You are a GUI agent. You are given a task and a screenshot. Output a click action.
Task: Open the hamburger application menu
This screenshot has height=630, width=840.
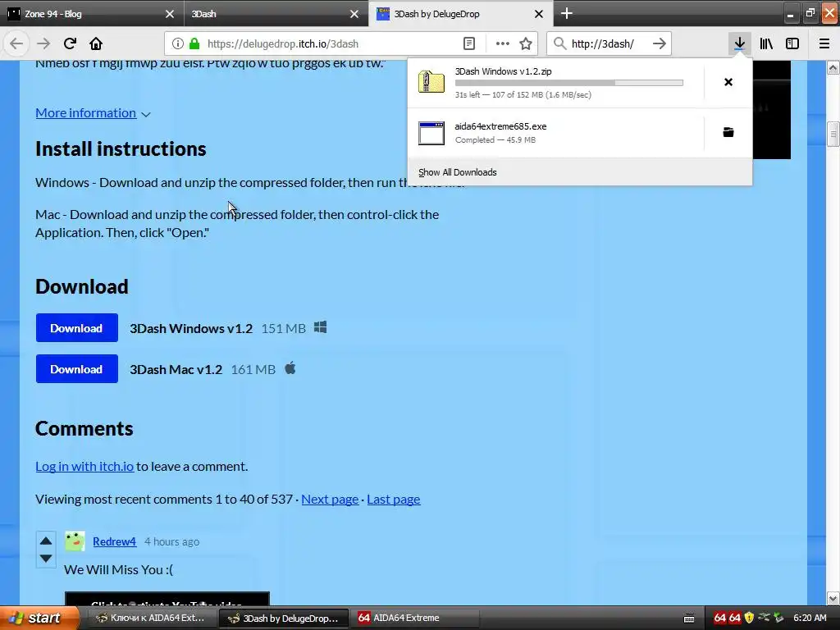824,43
